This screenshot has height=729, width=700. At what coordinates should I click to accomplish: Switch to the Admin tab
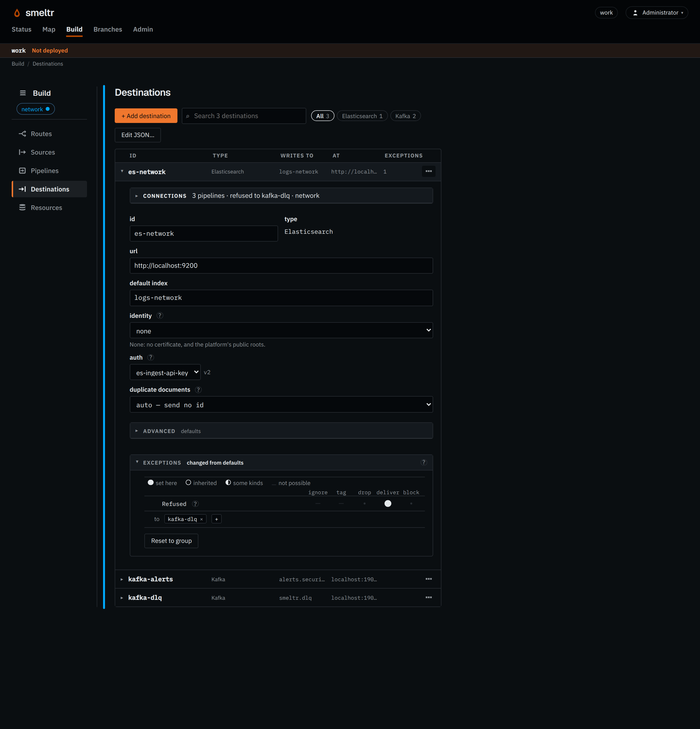pyautogui.click(x=143, y=29)
